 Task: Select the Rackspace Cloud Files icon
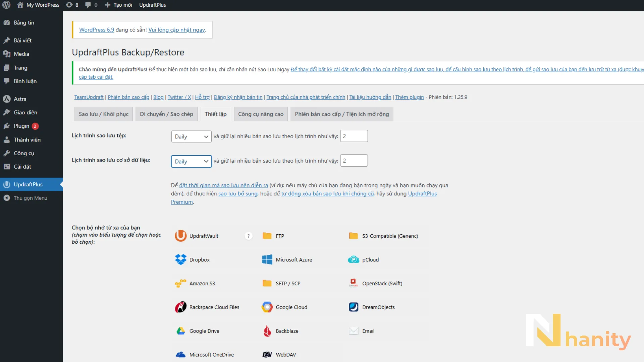[180, 307]
